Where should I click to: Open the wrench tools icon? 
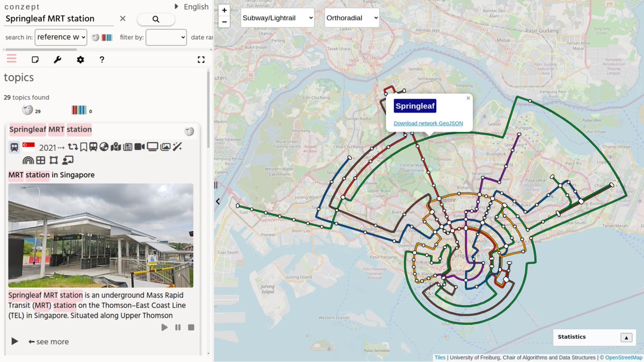pyautogui.click(x=57, y=60)
